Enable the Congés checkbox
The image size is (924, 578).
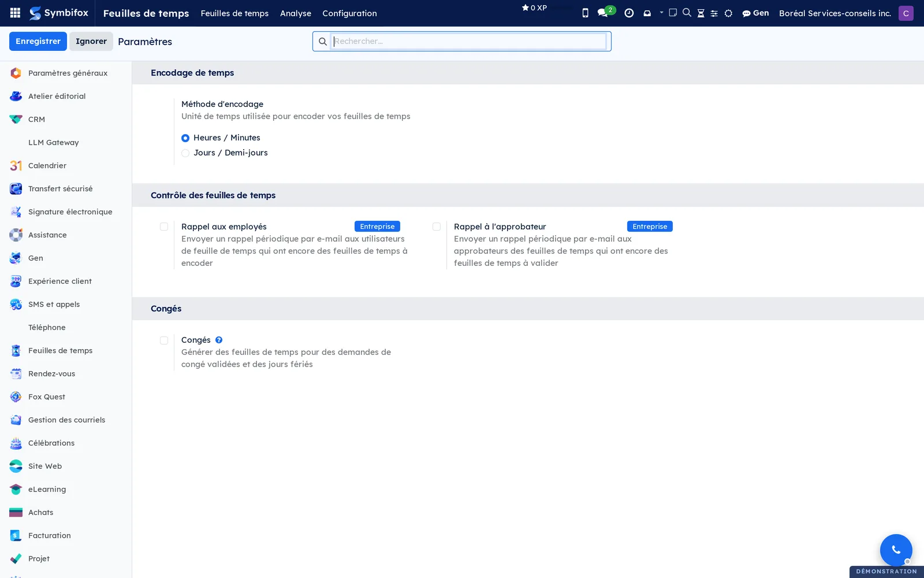(x=164, y=340)
